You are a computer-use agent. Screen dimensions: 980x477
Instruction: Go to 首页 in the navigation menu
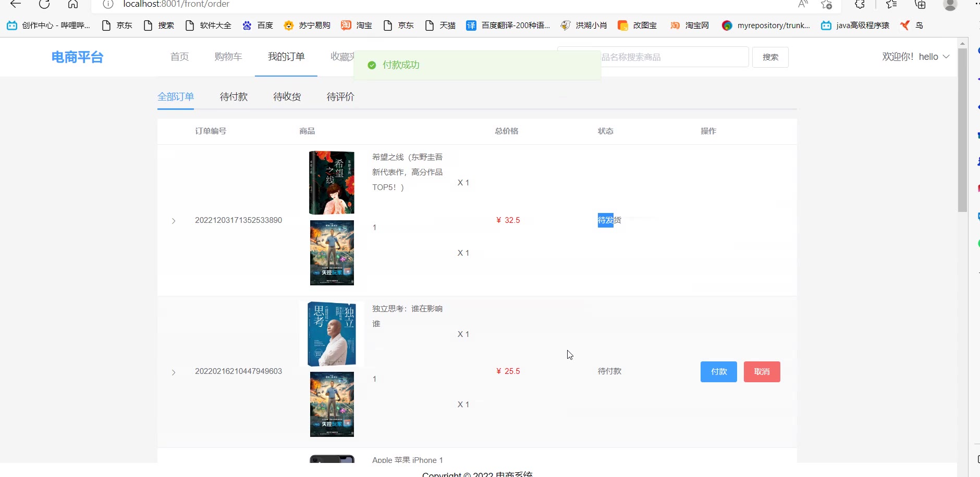(x=179, y=57)
